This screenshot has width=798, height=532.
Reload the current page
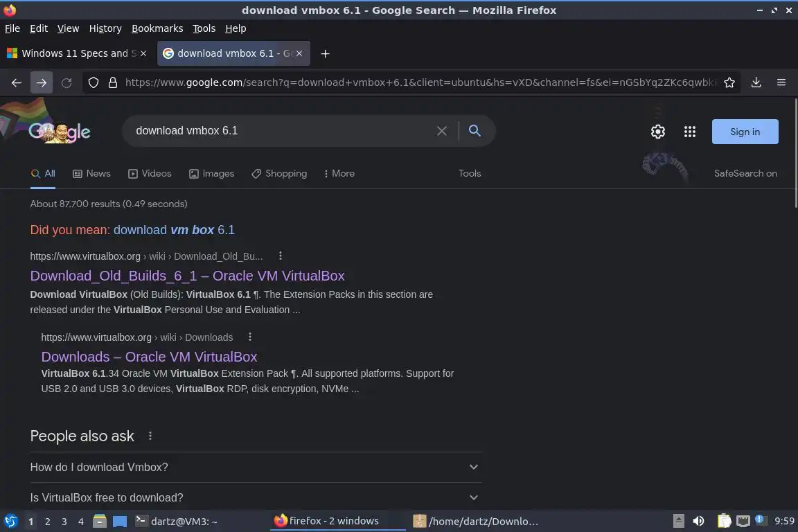click(66, 82)
